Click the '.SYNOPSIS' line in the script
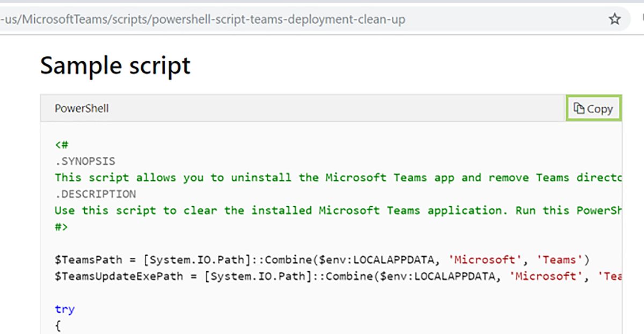The width and height of the screenshot is (644, 334). [x=85, y=161]
